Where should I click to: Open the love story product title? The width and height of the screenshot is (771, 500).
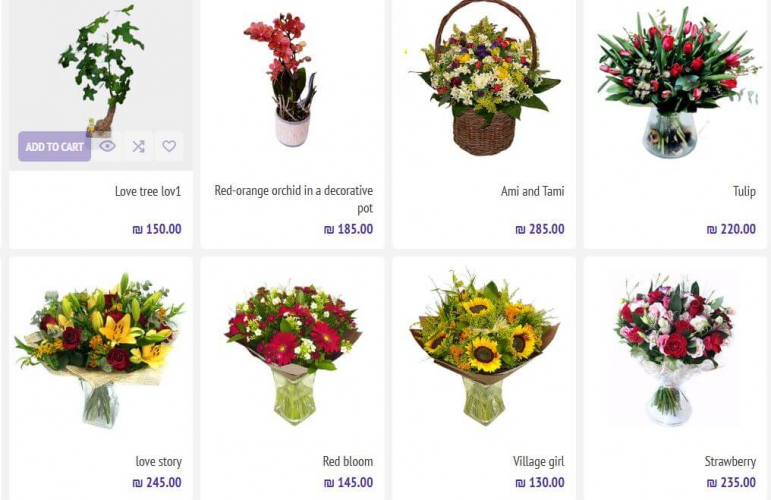coord(159,461)
